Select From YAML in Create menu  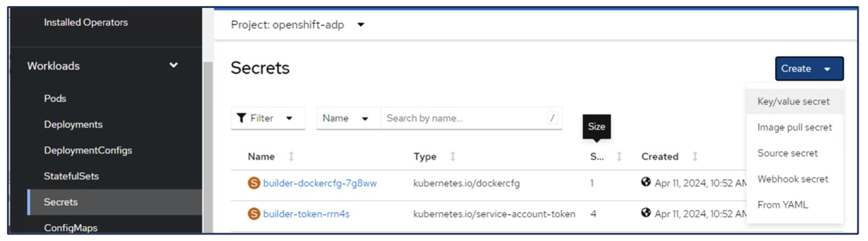pyautogui.click(x=783, y=205)
